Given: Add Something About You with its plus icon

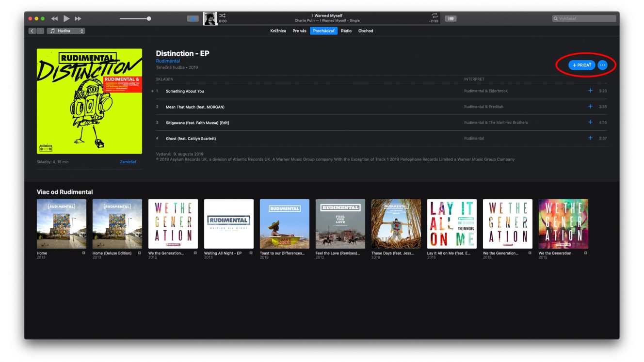Looking at the screenshot, I should pyautogui.click(x=590, y=91).
